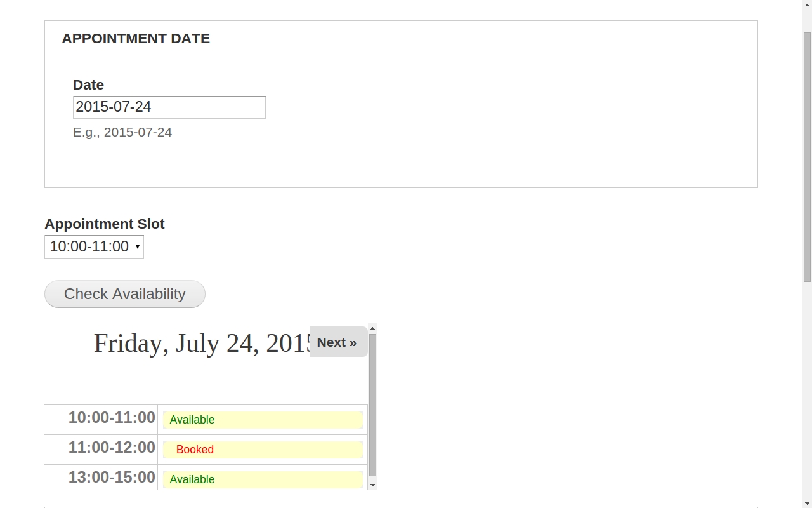Viewport: 812px width, 508px height.
Task: Click the calendar scroll up arrow
Action: click(x=372, y=328)
